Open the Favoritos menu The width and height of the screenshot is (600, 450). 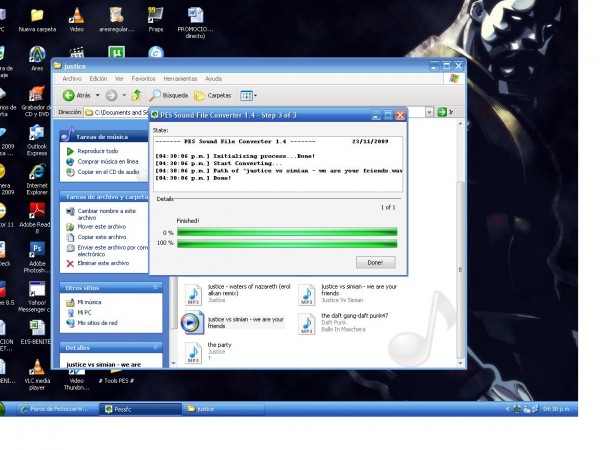tap(143, 79)
